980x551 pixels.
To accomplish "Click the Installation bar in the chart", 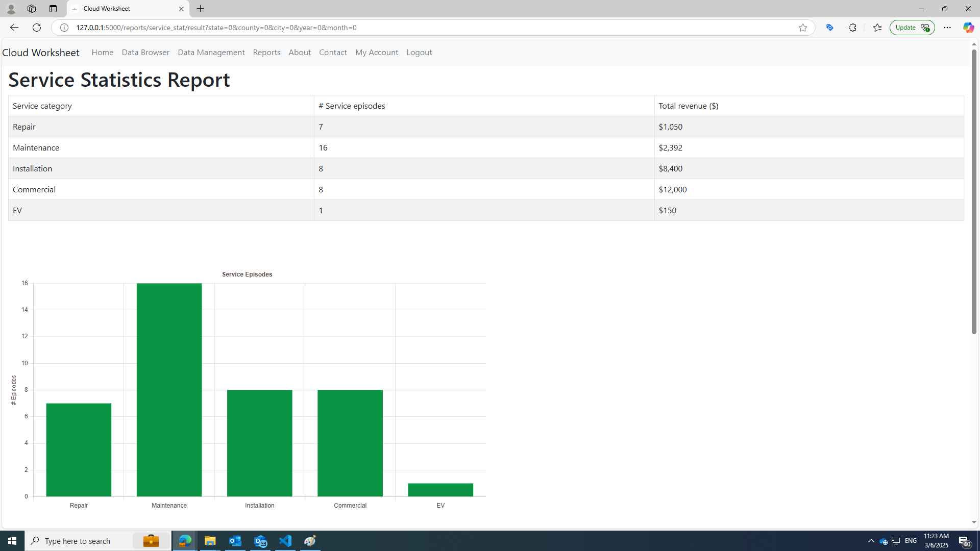I will (x=259, y=443).
